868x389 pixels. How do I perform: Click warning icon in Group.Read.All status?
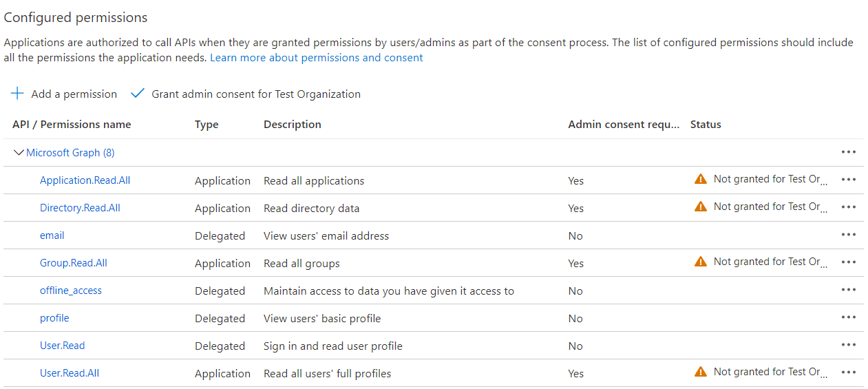tap(701, 262)
